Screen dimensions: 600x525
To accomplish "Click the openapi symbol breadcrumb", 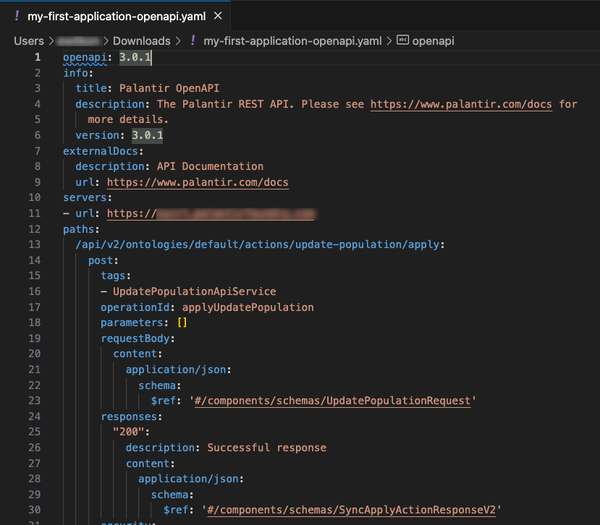I will point(433,41).
